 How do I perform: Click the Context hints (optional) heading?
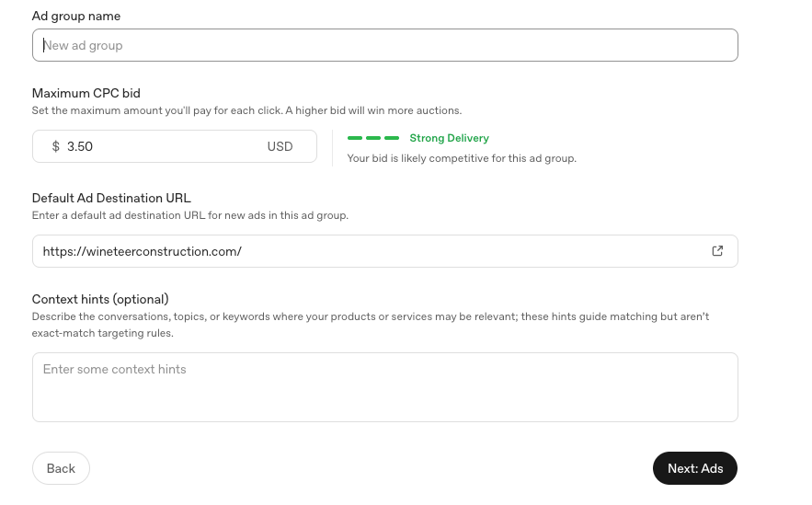click(100, 299)
